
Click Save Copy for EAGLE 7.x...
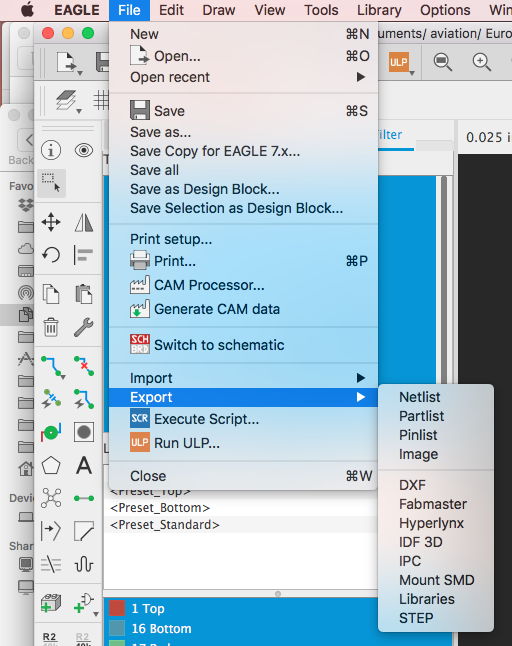[243, 151]
